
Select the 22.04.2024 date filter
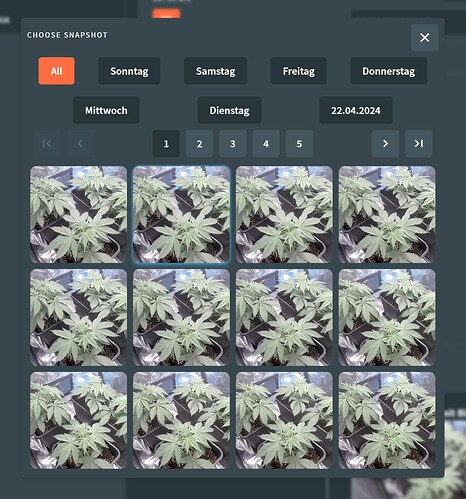(x=356, y=110)
